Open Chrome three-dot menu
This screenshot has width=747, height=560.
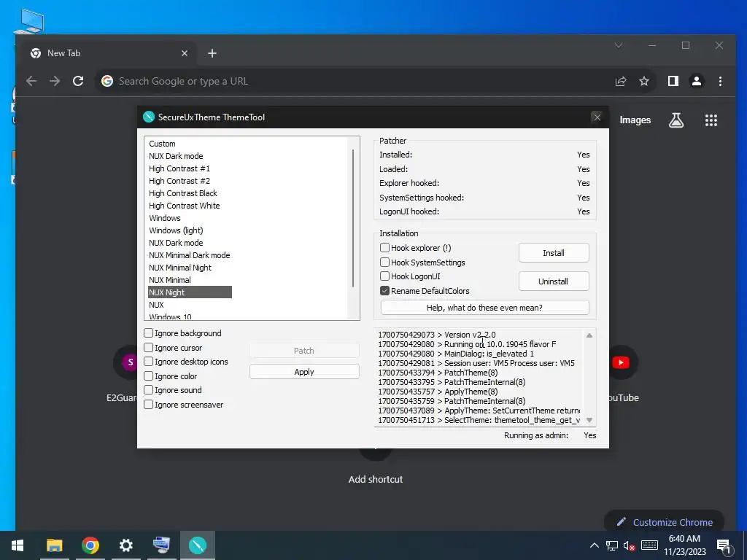click(x=720, y=81)
